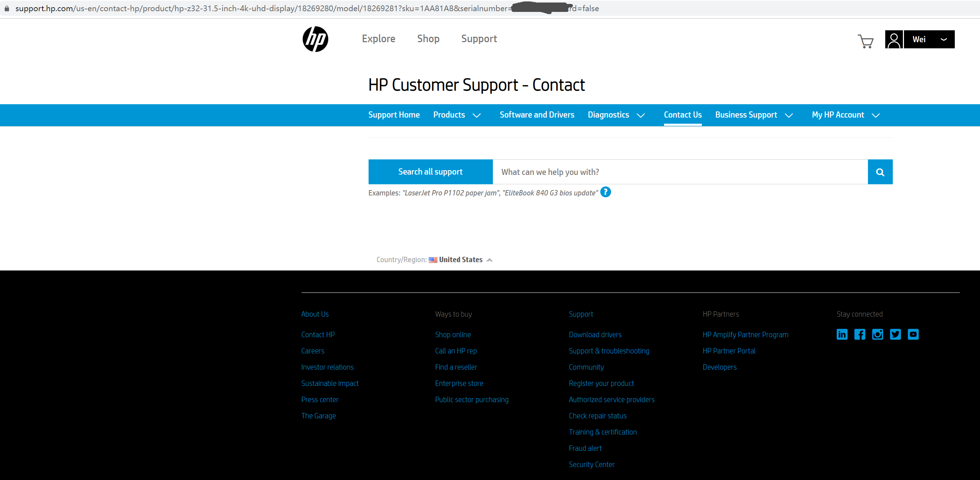
Task: Open HP's LinkedIn page icon
Action: (x=842, y=334)
